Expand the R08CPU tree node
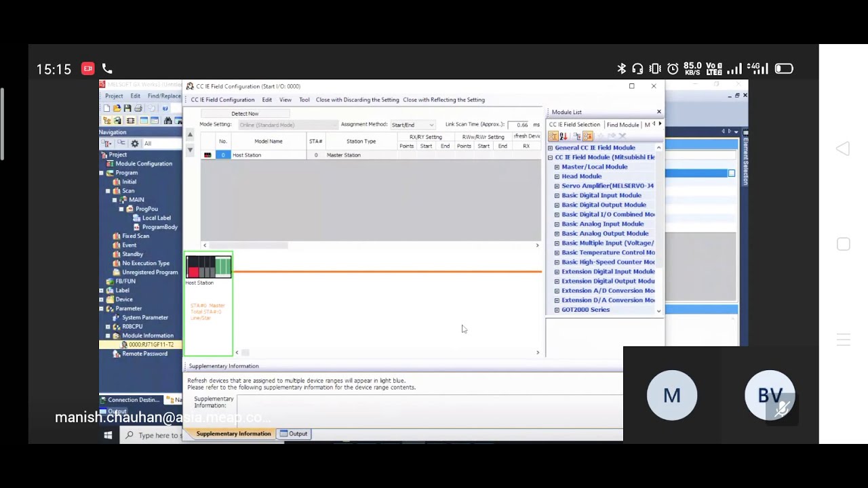Screen dimensions: 868x488 [x=108, y=327]
